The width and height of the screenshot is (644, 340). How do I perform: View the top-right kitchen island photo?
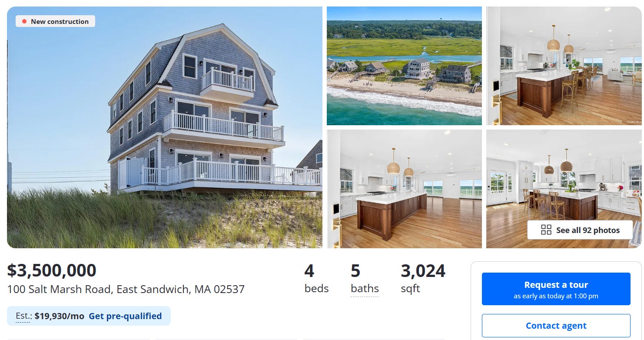click(564, 66)
